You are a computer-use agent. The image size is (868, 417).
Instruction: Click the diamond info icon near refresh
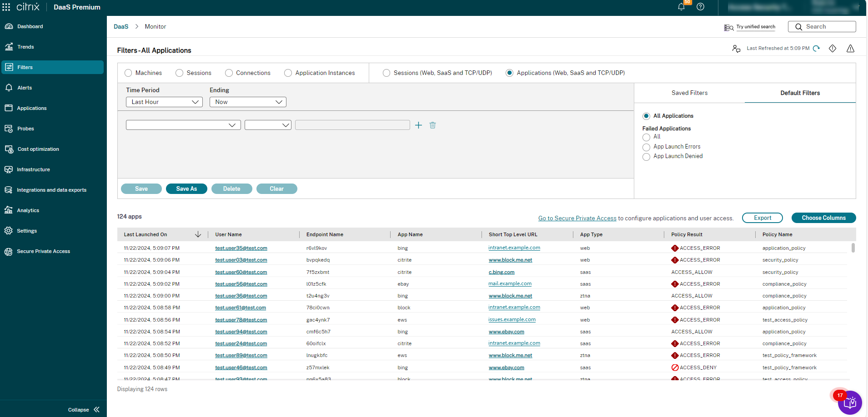click(833, 48)
